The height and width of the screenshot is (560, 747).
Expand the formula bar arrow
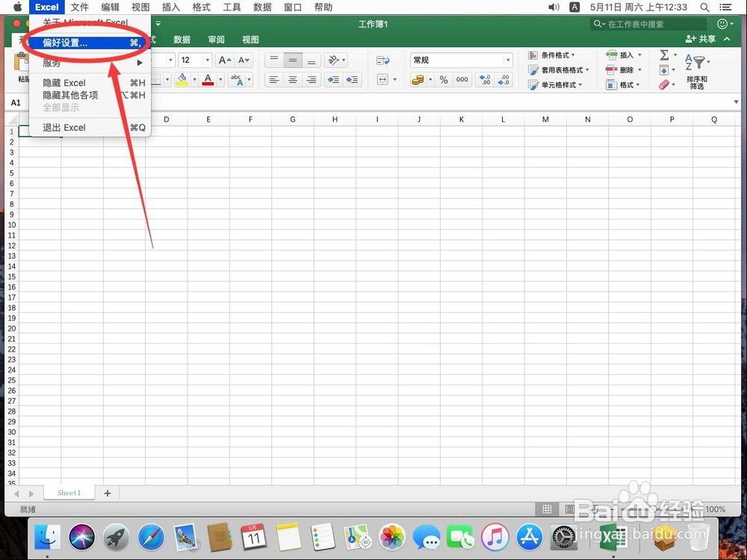pyautogui.click(x=736, y=102)
